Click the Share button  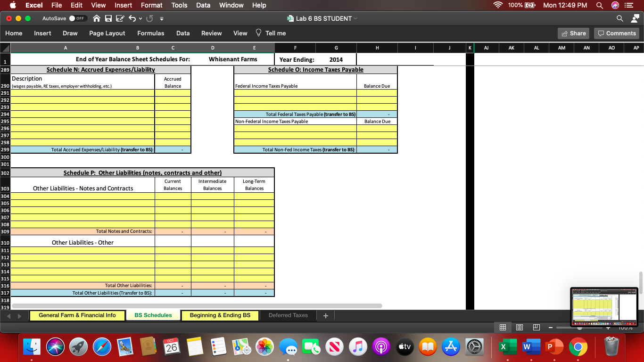point(573,33)
